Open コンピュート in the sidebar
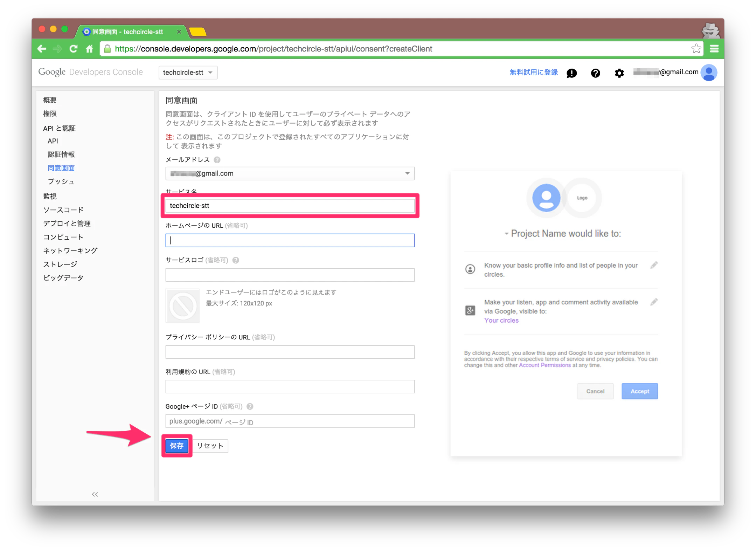 pos(63,237)
